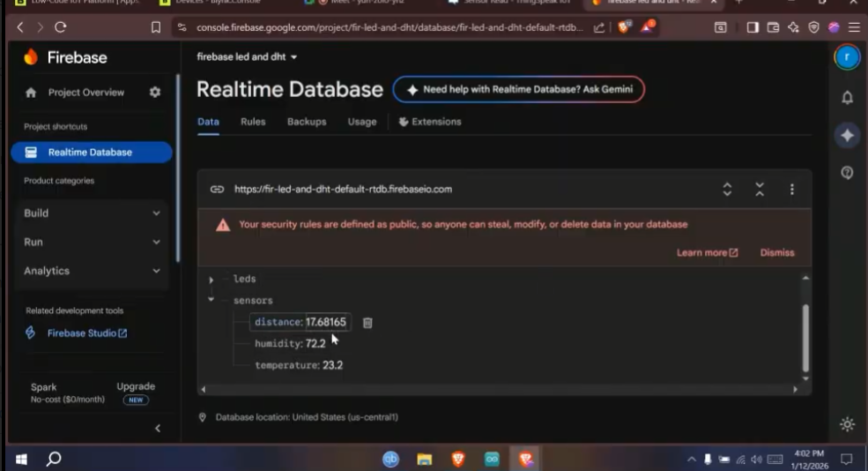This screenshot has width=868, height=471.
Task: Switch to the Data tab
Action: [208, 122]
